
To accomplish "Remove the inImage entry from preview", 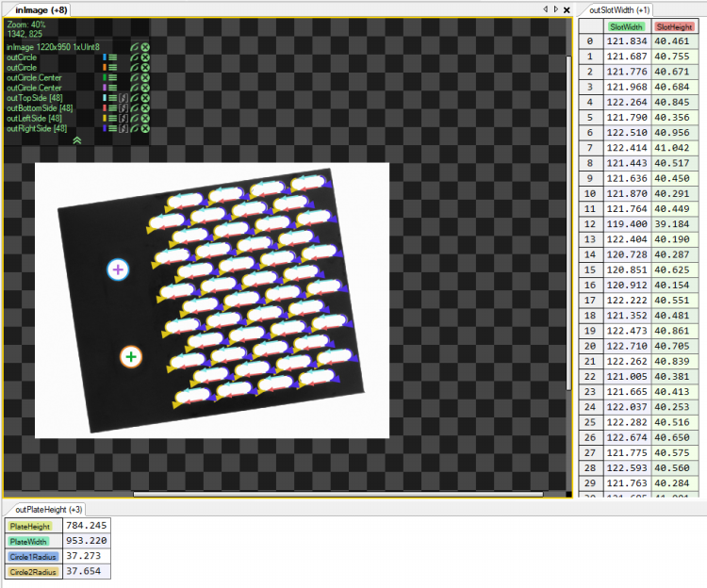I will tap(146, 47).
